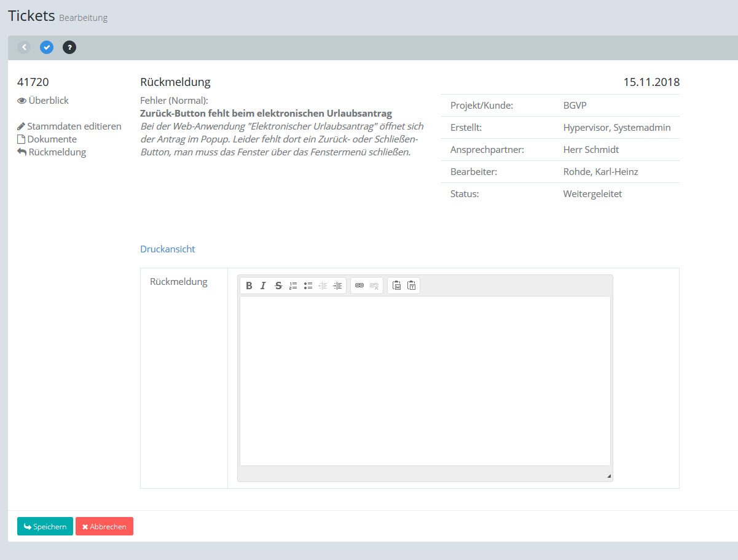738x560 pixels.
Task: Insert a hyperlink via link icon
Action: tap(359, 286)
